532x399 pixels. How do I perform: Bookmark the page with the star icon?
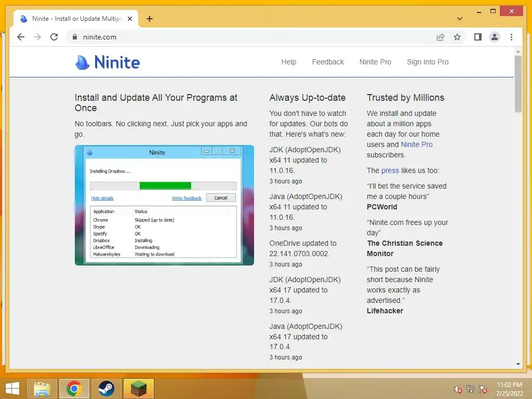(x=457, y=37)
